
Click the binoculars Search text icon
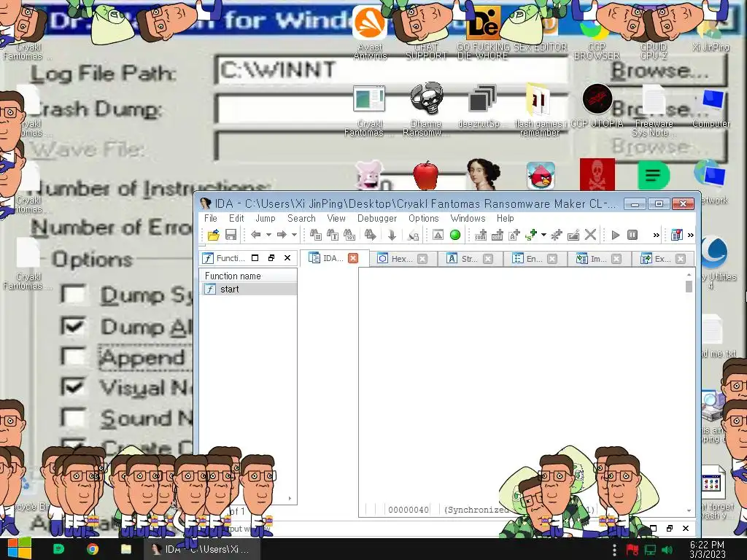(333, 235)
